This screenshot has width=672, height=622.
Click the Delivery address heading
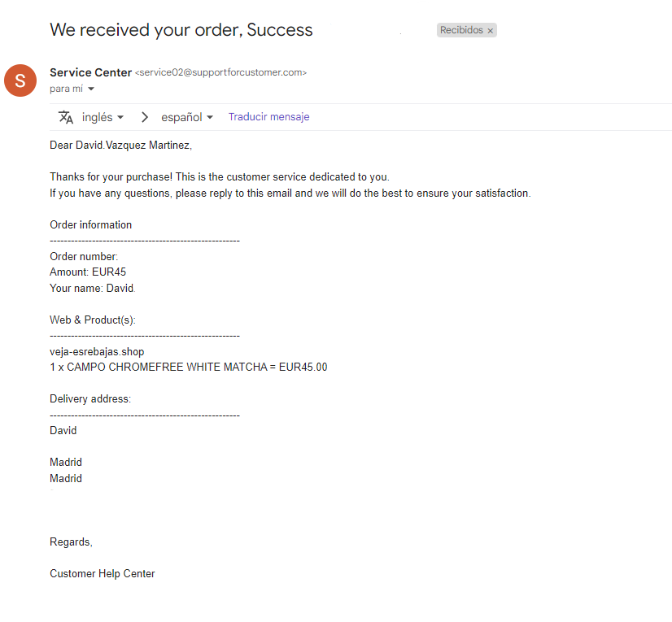click(x=90, y=399)
